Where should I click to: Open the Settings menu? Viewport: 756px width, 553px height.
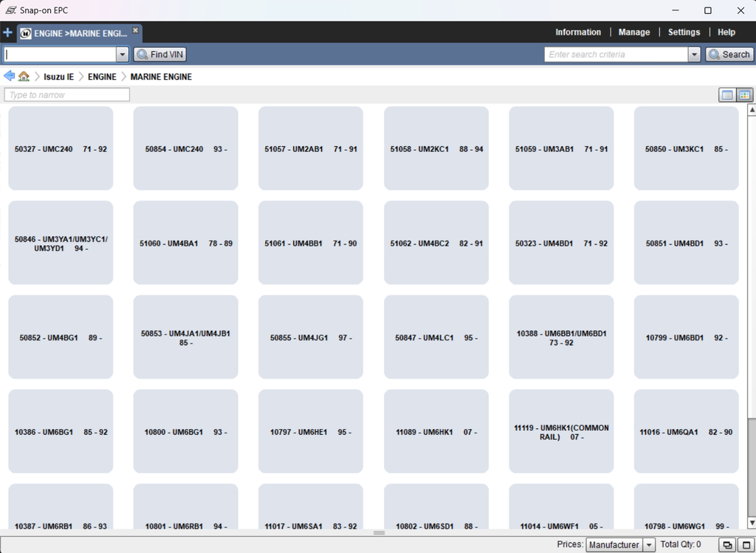point(684,32)
